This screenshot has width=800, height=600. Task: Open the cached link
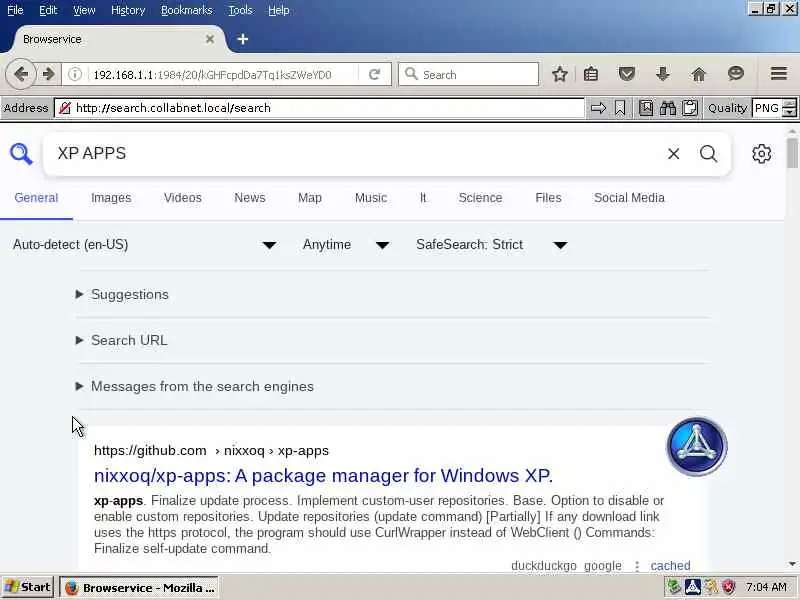tap(670, 566)
